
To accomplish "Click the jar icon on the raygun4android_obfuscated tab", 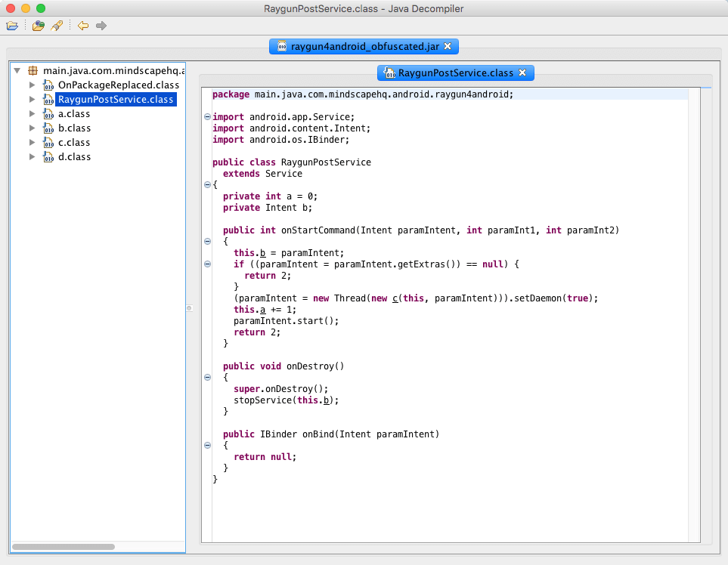I will 283,46.
